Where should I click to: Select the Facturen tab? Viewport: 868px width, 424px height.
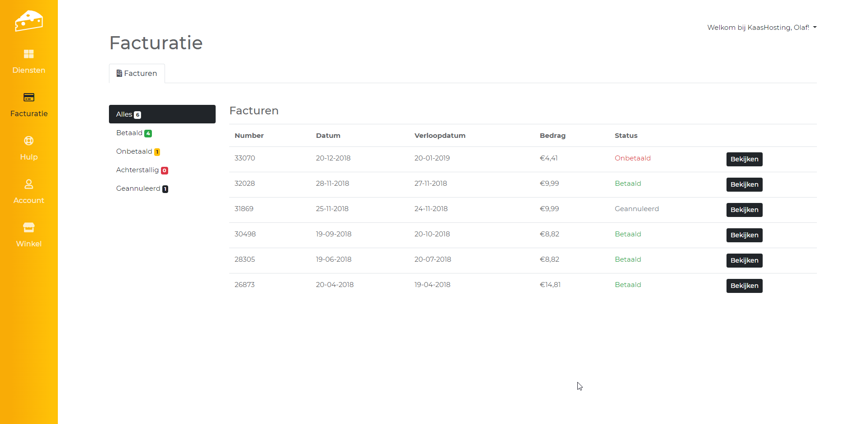pos(137,73)
